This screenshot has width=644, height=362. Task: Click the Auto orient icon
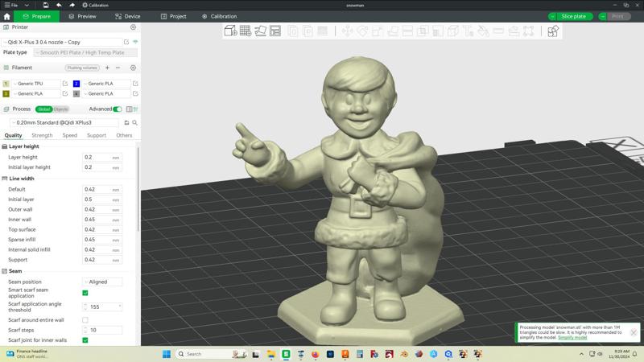coord(260,31)
